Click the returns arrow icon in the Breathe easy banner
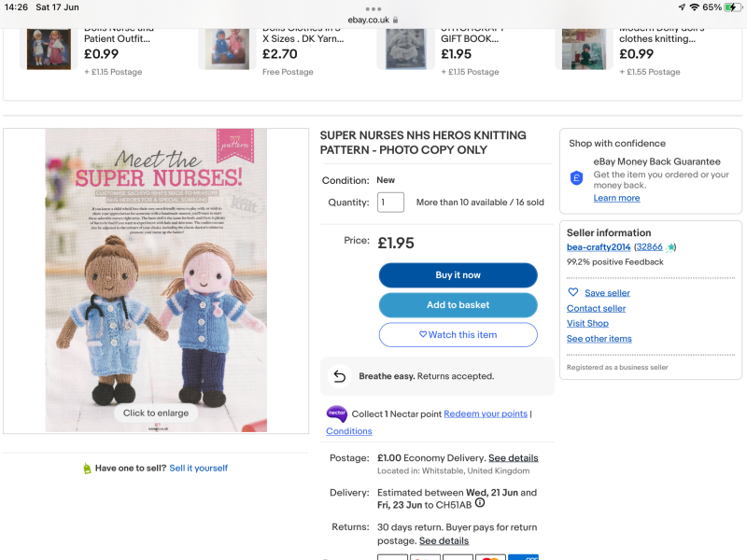The height and width of the screenshot is (560, 747). [338, 374]
